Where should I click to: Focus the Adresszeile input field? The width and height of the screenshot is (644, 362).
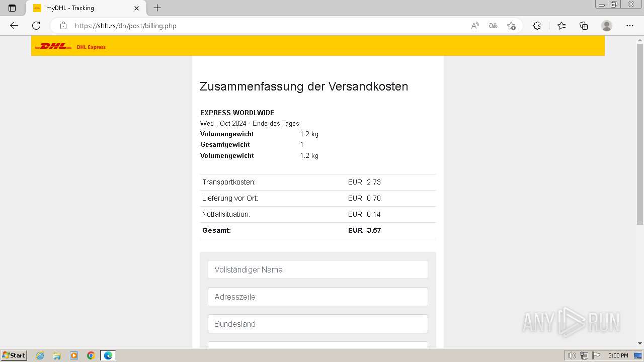click(x=318, y=297)
